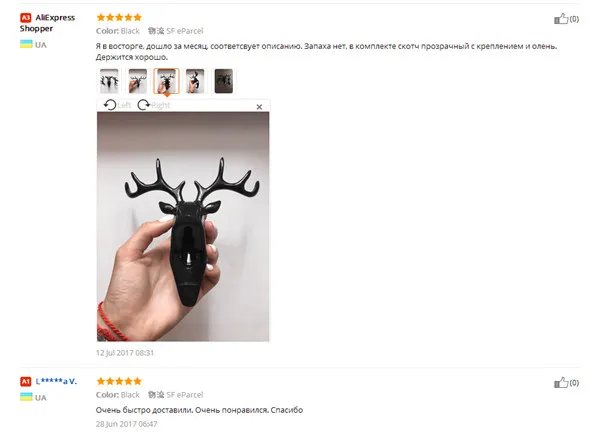Open L*****a V. reviewer profile link

click(56, 381)
